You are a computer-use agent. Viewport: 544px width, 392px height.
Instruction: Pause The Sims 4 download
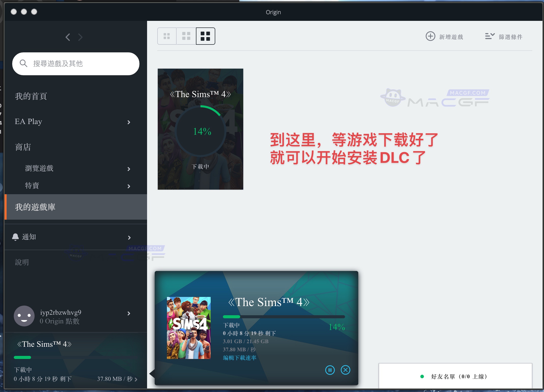pos(330,370)
